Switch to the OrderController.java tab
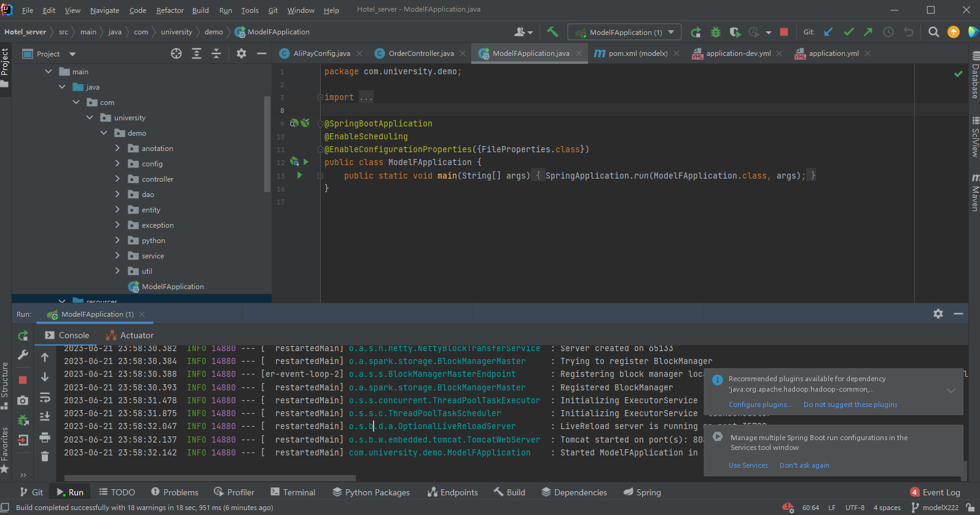The image size is (980, 515). pos(421,53)
